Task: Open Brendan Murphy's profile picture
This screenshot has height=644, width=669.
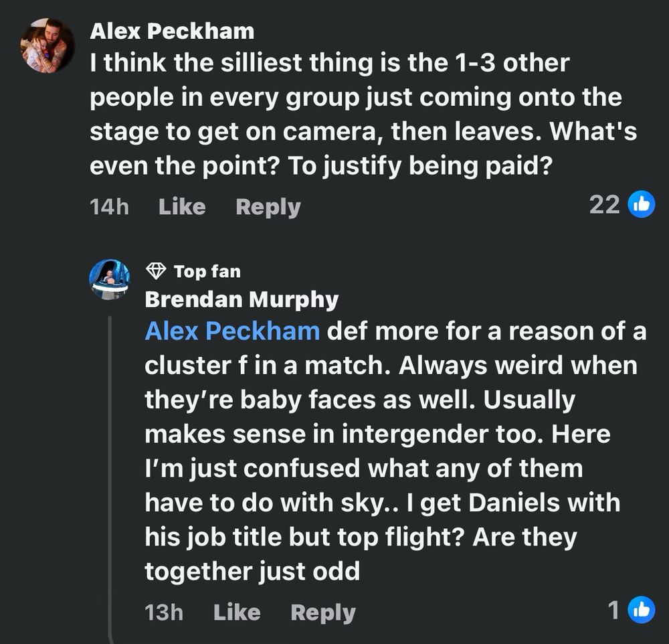Action: coord(110,279)
